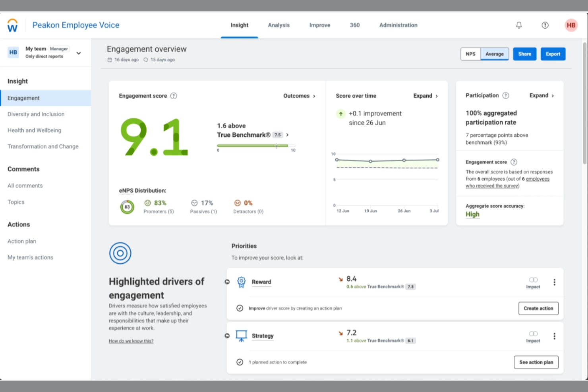Expand the My team selector dropdown
The width and height of the screenshot is (588, 392).
click(x=79, y=52)
